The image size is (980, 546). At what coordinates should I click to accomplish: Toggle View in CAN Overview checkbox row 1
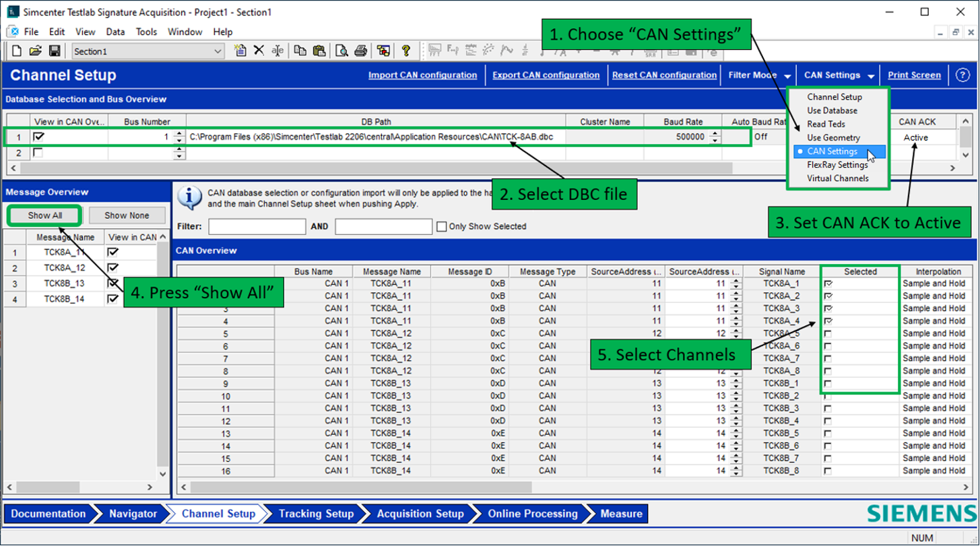[x=38, y=137]
